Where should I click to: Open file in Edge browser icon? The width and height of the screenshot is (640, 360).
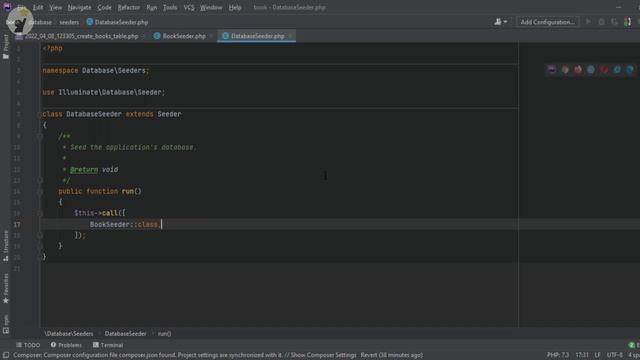pos(630,70)
